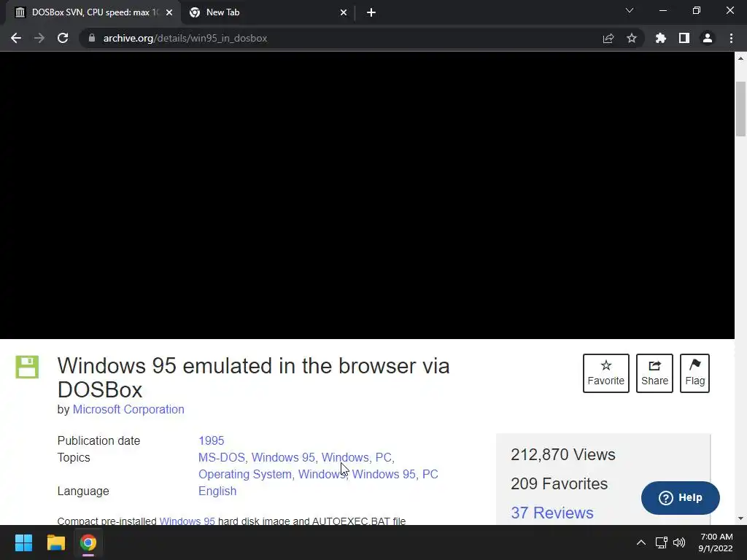Open the MS-DOS topic link
747x560 pixels.
[222, 457]
